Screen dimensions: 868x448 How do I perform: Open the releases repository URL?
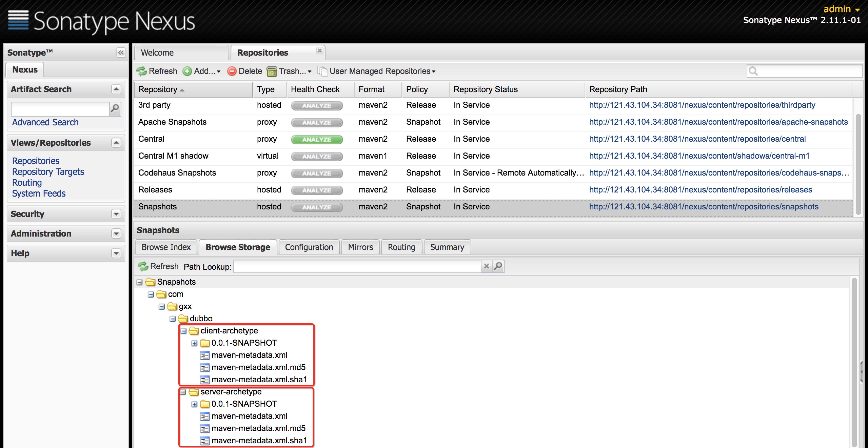click(701, 190)
